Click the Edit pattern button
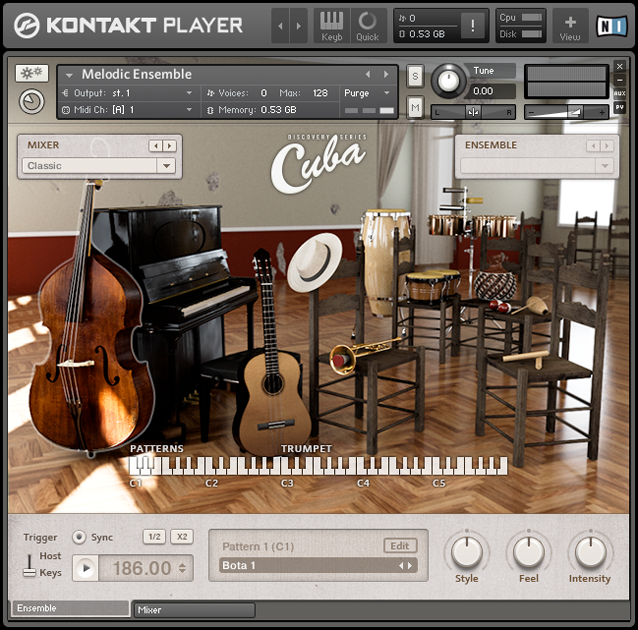 (400, 546)
